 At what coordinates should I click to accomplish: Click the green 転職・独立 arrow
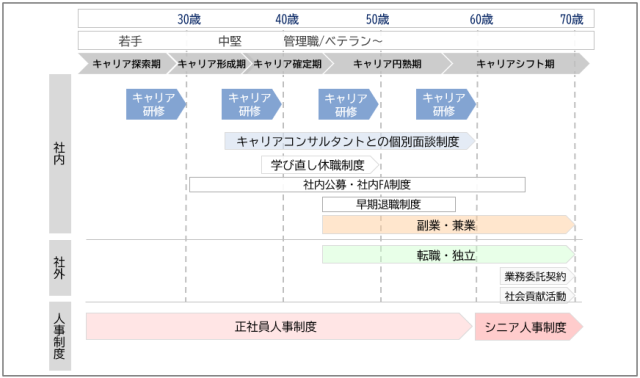coord(448,255)
